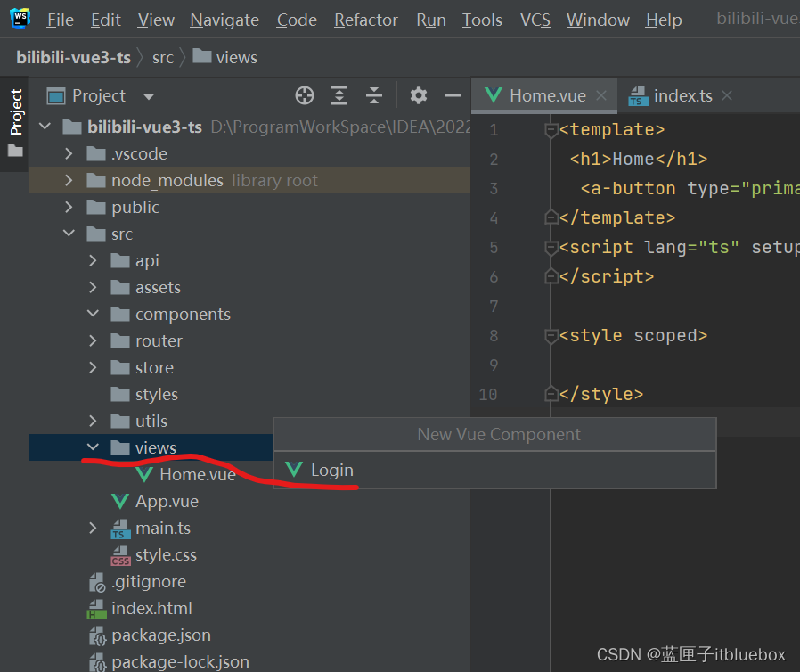This screenshot has width=800, height=672.
Task: Toggle fold marker at closing style line 10
Action: click(551, 393)
